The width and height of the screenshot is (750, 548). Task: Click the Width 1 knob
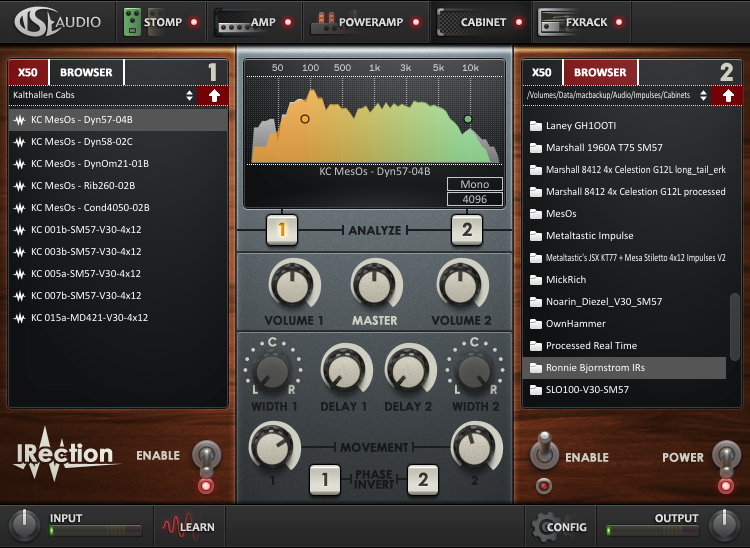click(x=272, y=371)
